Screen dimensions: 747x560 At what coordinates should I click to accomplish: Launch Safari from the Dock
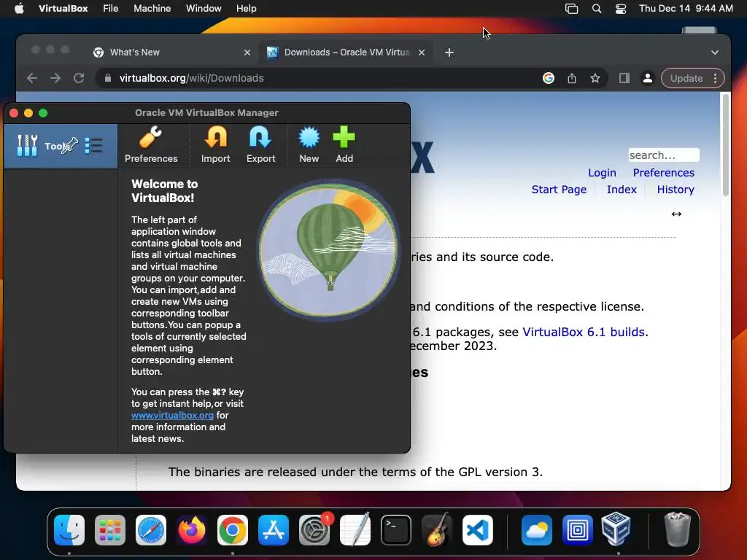pyautogui.click(x=151, y=530)
